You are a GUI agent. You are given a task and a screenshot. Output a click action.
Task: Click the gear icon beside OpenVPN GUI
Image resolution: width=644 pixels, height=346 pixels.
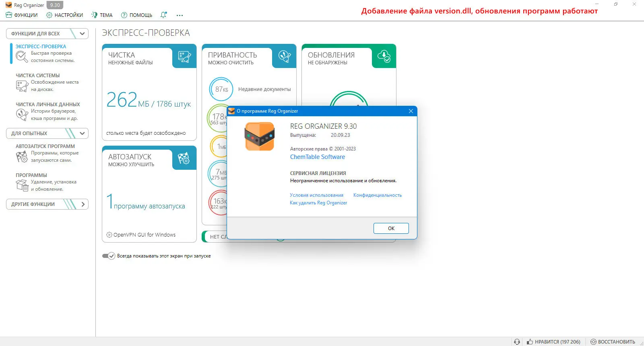click(109, 235)
